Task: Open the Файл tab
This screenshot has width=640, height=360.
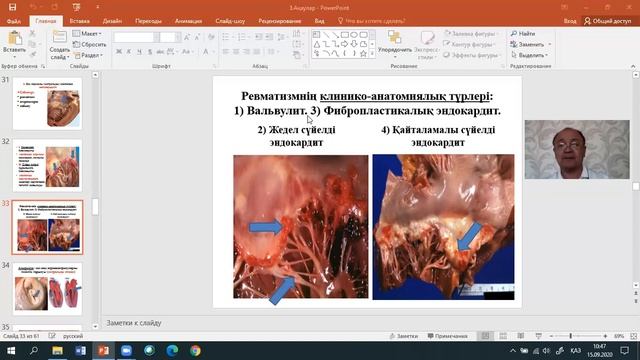Action: (14, 21)
